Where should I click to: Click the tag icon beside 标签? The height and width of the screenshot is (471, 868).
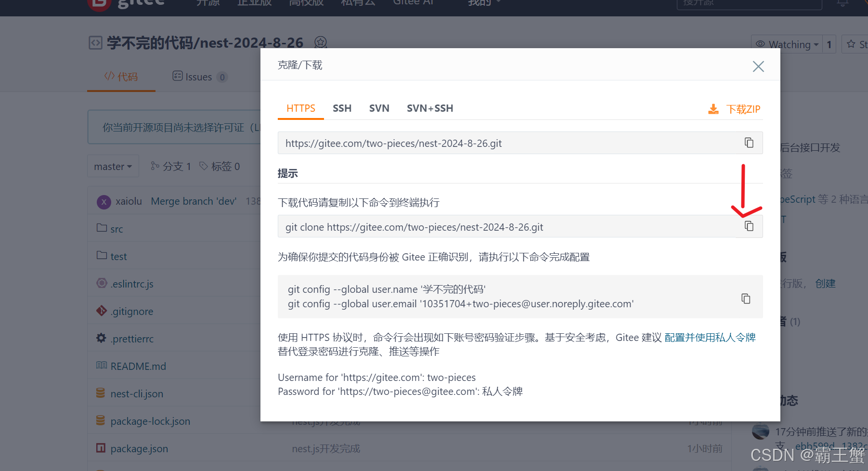(x=204, y=166)
